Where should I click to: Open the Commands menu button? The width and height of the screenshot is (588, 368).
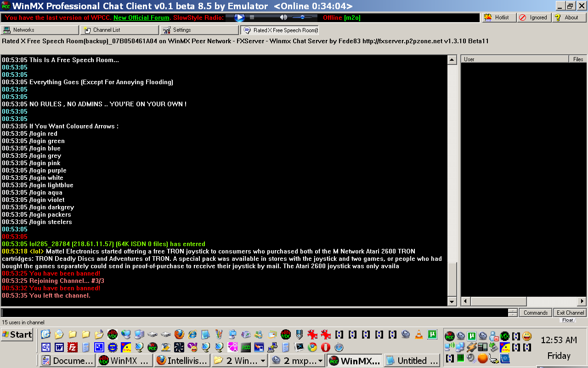pos(536,312)
